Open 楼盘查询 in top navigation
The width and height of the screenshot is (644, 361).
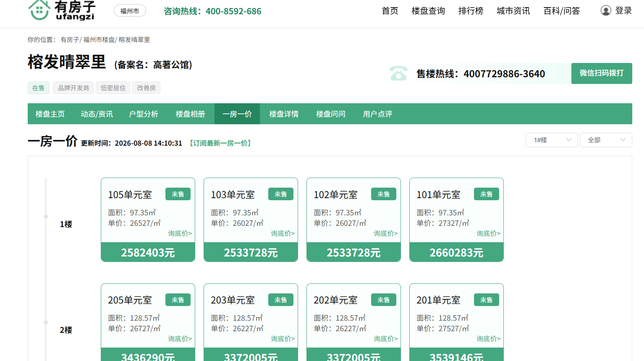pos(428,11)
